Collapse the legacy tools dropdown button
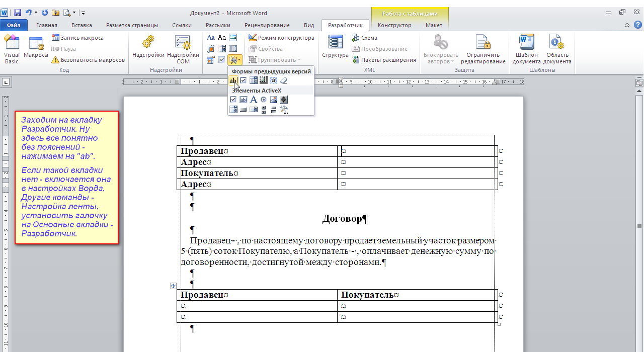644x352 pixels. click(235, 60)
